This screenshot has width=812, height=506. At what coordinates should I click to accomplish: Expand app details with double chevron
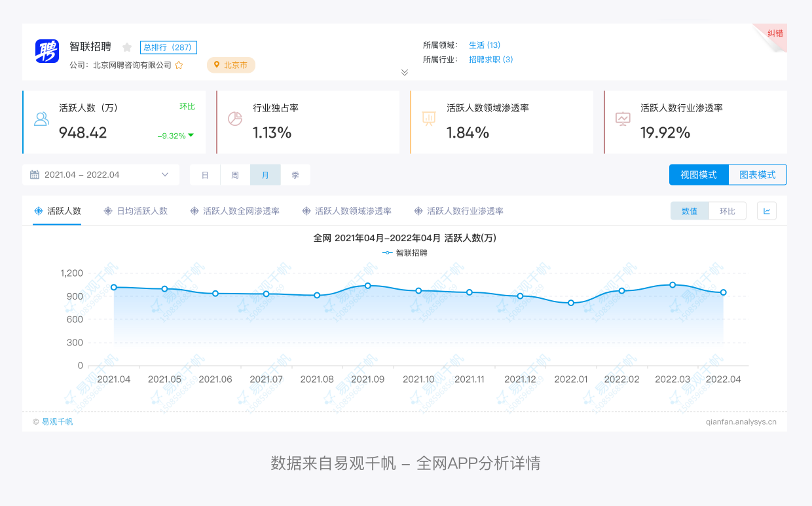(405, 72)
